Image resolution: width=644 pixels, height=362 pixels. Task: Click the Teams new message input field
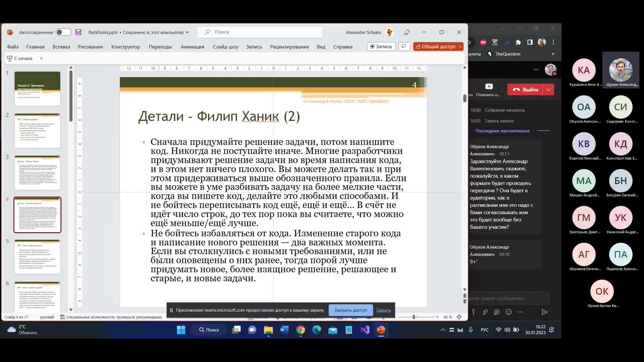click(509, 298)
